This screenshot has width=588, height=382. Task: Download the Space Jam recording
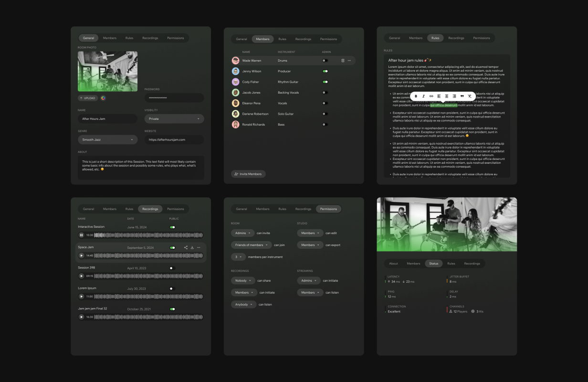[x=192, y=247]
